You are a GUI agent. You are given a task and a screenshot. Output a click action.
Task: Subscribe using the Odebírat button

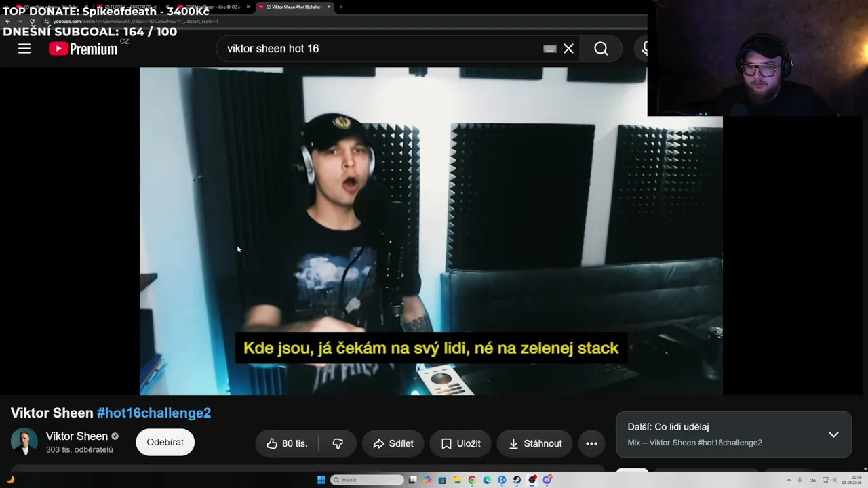[165, 442]
